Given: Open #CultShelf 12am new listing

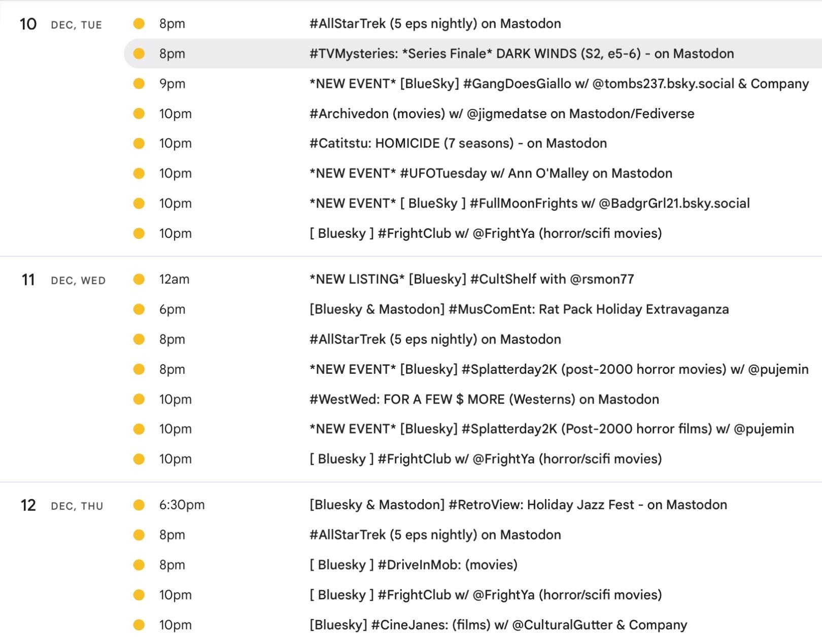Looking at the screenshot, I should coord(473,279).
